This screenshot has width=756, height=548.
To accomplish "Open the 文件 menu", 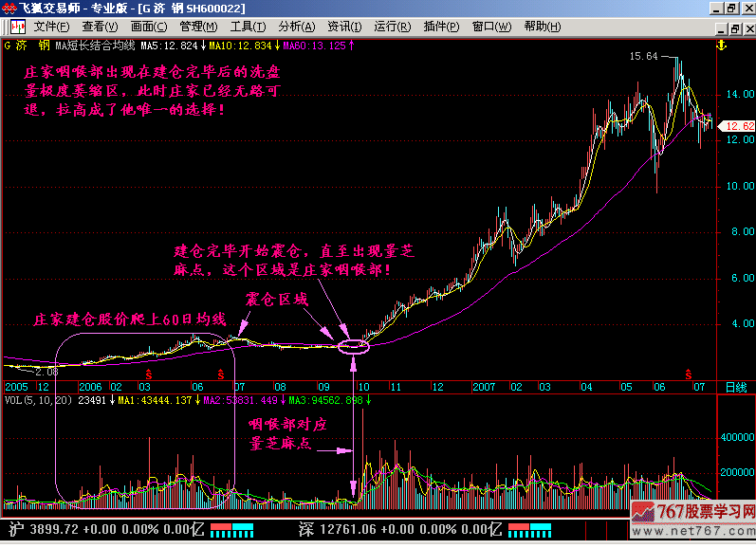I will (x=51, y=26).
